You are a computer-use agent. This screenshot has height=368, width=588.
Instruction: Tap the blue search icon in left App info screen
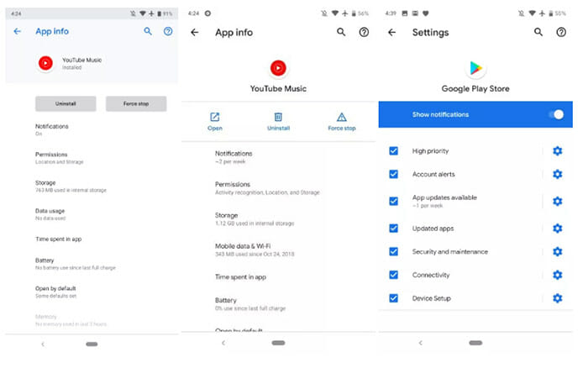click(148, 32)
